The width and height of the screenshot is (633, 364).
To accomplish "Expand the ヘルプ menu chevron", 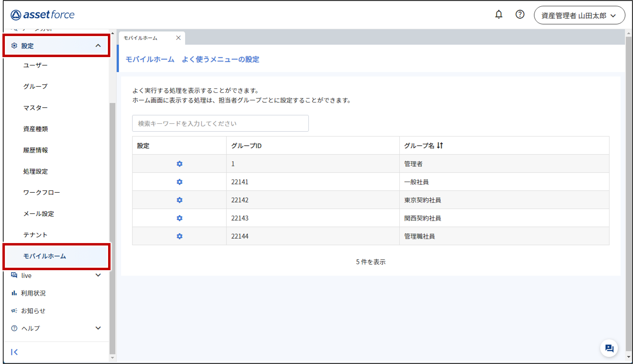I will pos(98,328).
